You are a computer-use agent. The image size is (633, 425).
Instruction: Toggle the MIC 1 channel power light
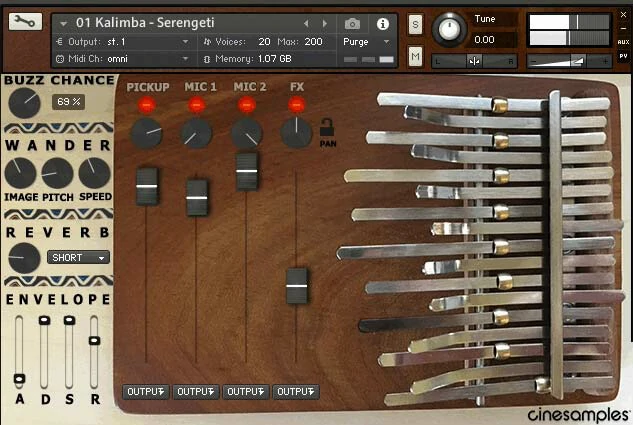coord(197,105)
